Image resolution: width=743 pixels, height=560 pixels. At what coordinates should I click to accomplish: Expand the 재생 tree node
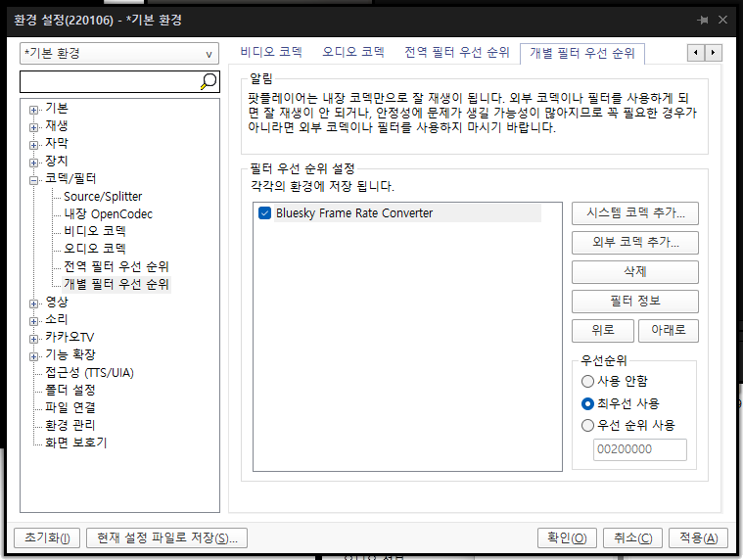click(33, 127)
